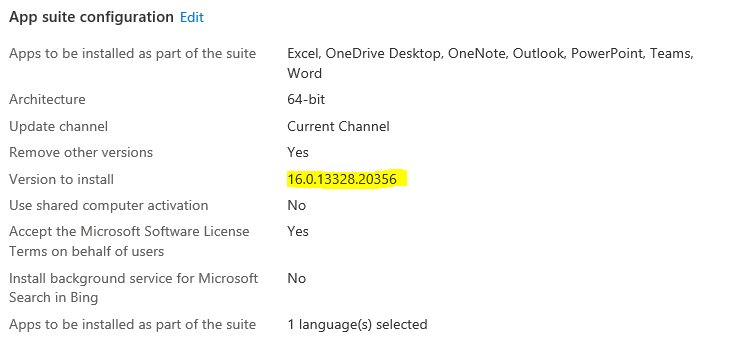This screenshot has width=732, height=361.
Task: Select the No value for shared computer activation
Action: pyautogui.click(x=296, y=205)
